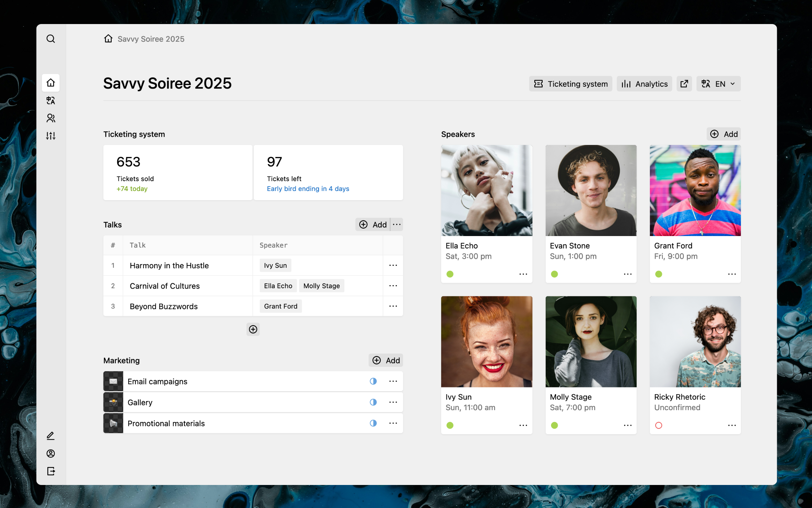
Task: Click the search icon at top left
Action: pos(51,39)
